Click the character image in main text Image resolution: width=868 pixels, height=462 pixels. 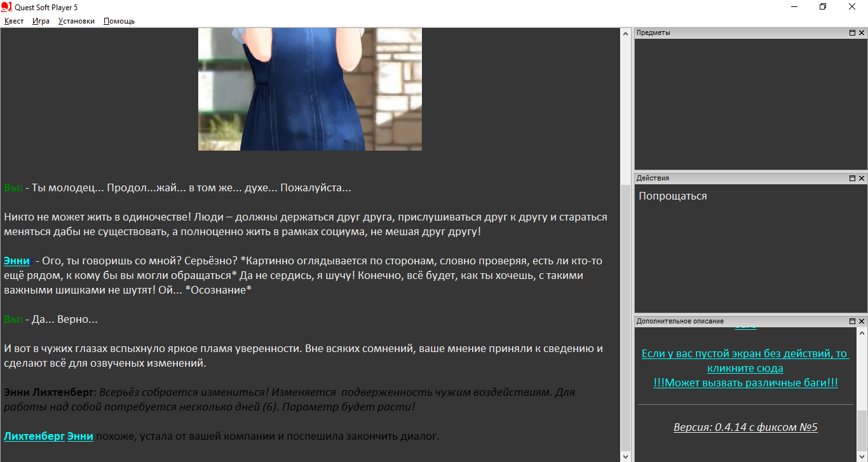click(x=309, y=89)
